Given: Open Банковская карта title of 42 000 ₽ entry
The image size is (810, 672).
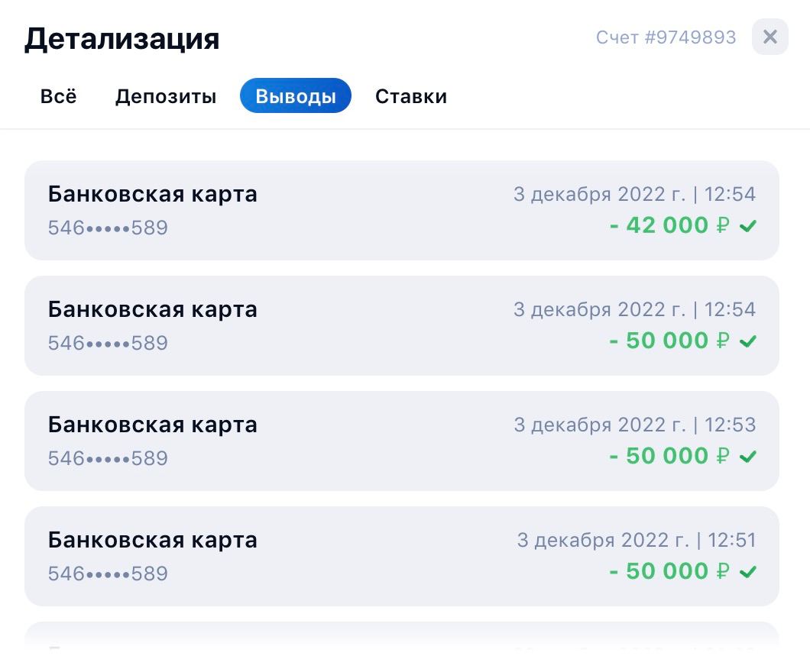Looking at the screenshot, I should [153, 194].
